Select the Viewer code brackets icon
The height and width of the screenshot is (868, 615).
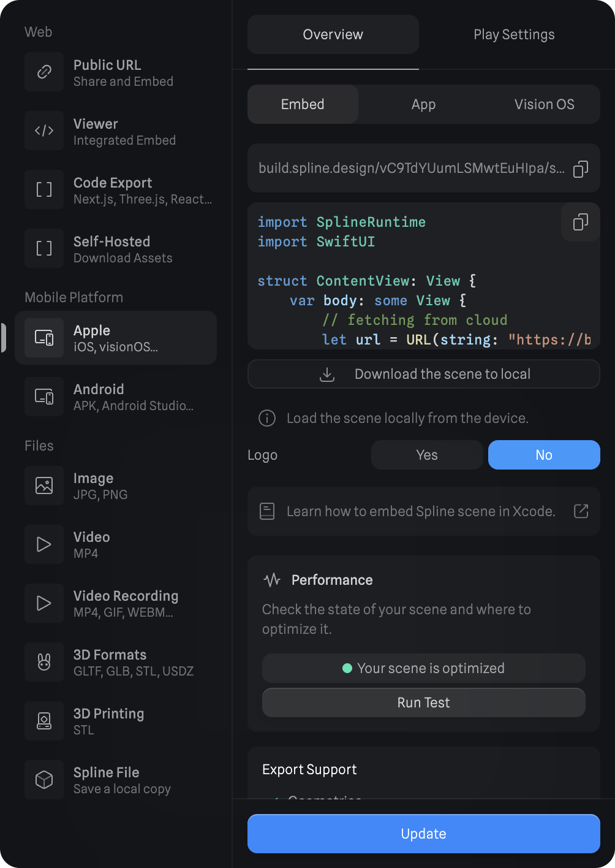(x=44, y=131)
